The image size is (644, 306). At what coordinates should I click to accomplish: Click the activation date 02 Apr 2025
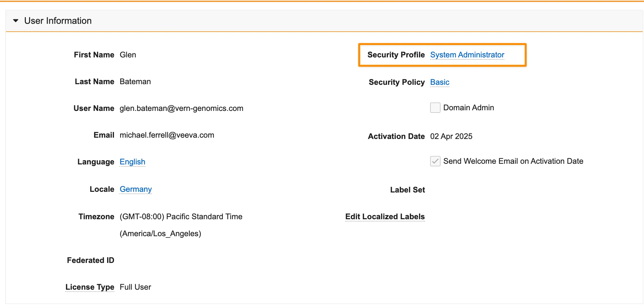click(x=451, y=136)
